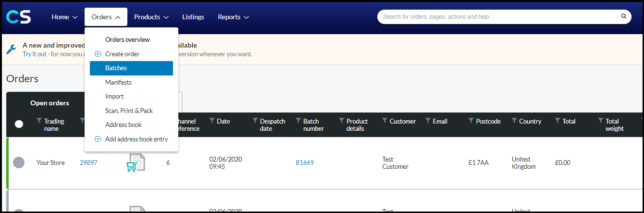The width and height of the screenshot is (644, 213).
Task: Open the Listings page
Action: pos(193,17)
